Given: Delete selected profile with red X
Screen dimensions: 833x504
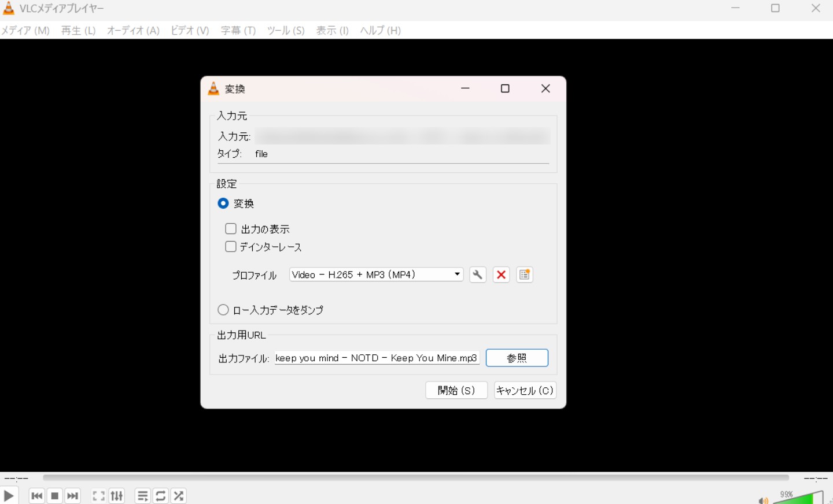Looking at the screenshot, I should [501, 275].
